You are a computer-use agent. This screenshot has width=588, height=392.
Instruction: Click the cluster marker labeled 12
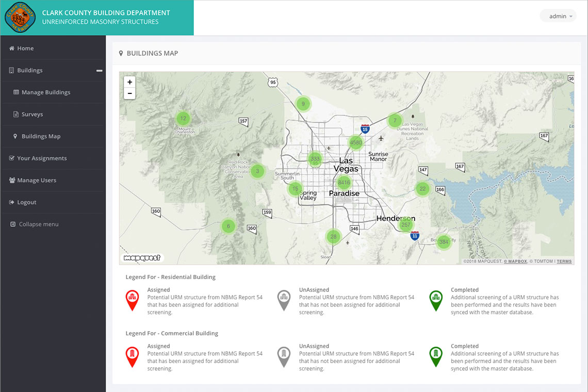(x=183, y=119)
